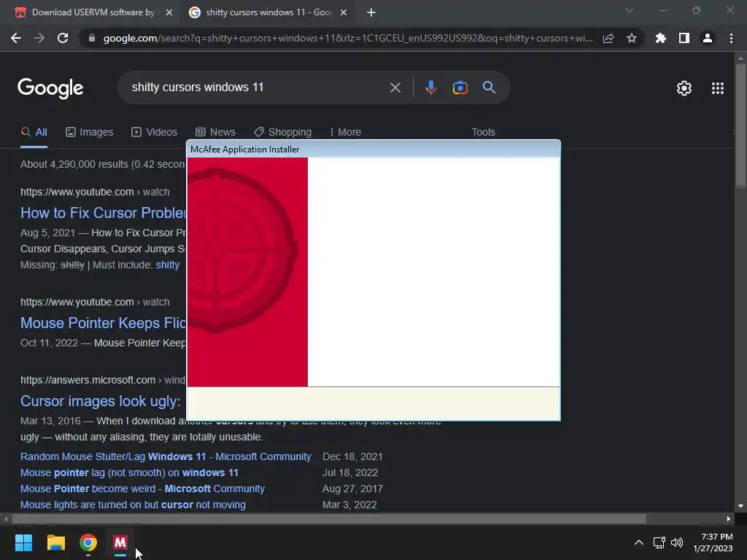This screenshot has width=747, height=560.
Task: Open the tab search dropdown chevron
Action: [x=630, y=10]
